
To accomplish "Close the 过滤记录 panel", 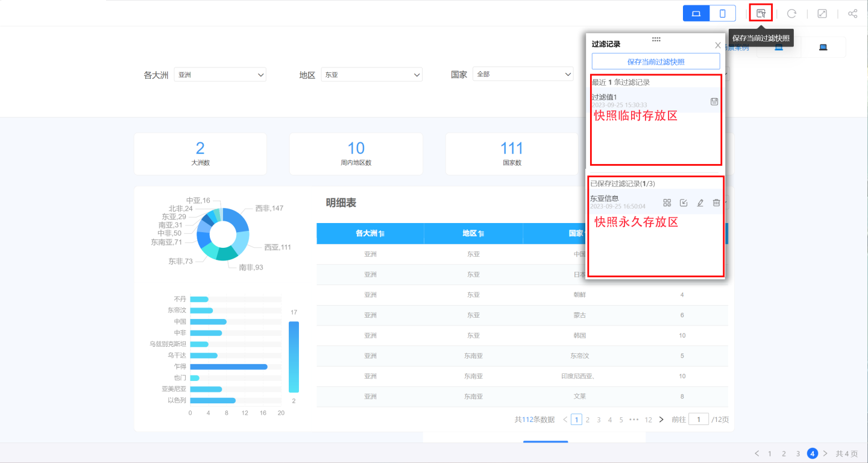I will tap(717, 45).
